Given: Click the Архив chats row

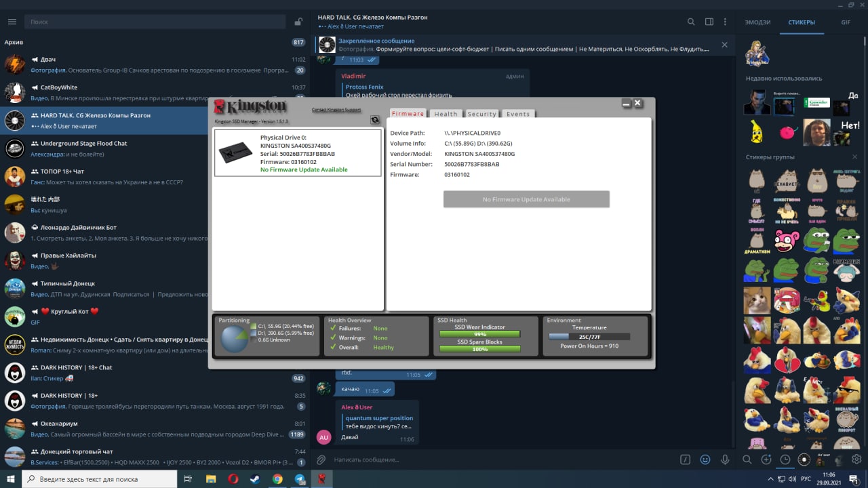Looking at the screenshot, I should (x=155, y=42).
